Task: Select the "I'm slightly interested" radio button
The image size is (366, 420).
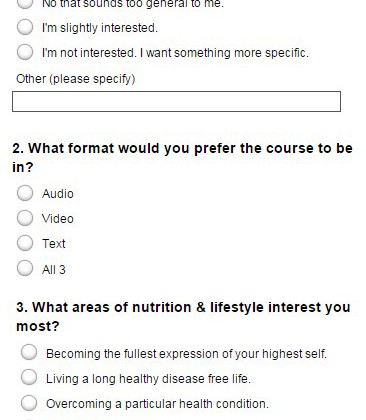Action: [25, 27]
